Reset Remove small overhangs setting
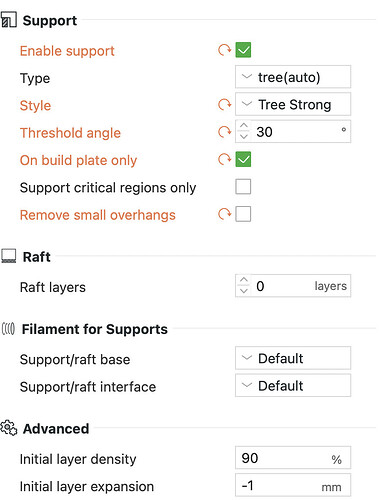 point(225,214)
